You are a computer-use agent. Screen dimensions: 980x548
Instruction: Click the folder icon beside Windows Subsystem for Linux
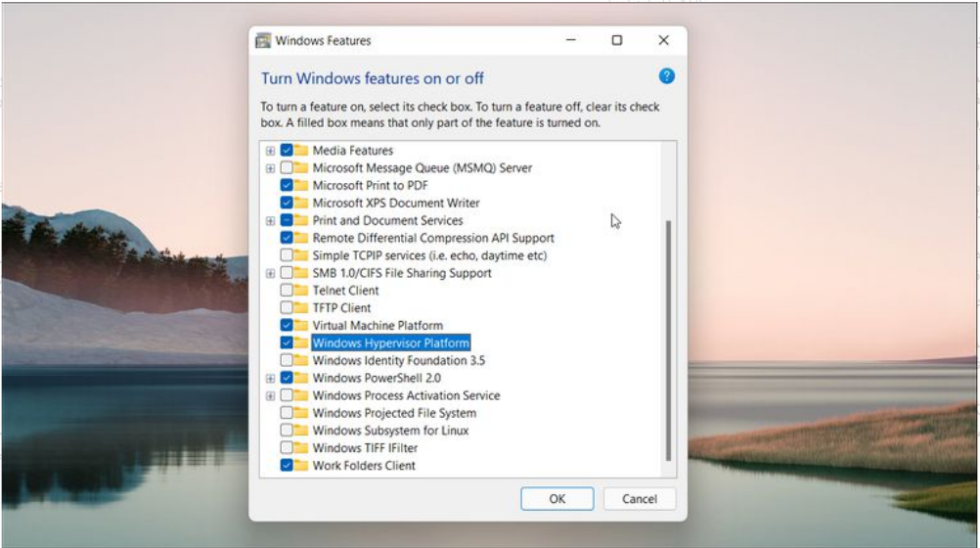point(301,431)
